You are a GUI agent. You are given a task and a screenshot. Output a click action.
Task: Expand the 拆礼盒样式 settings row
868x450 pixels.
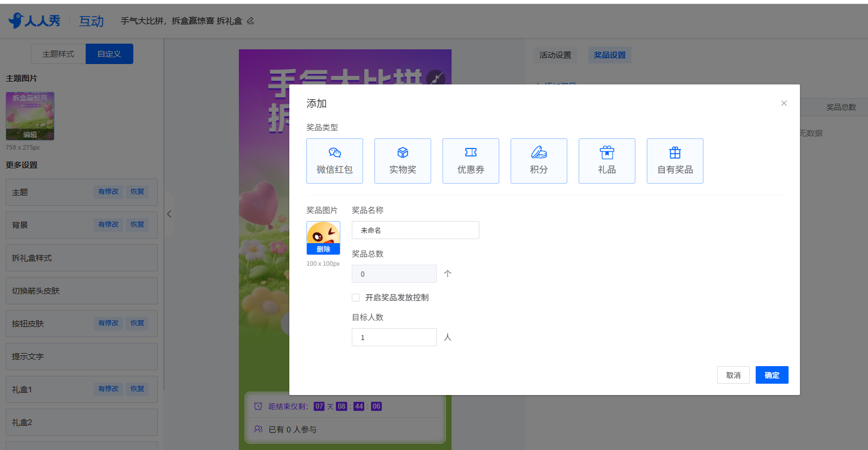pyautogui.click(x=82, y=258)
